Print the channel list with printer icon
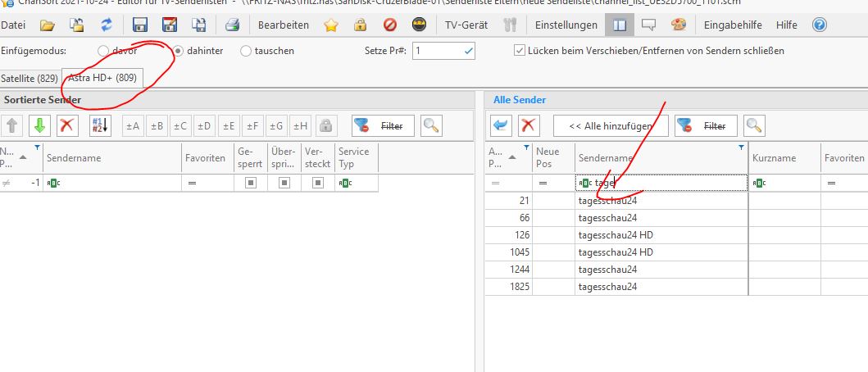868x372 pixels. [232, 25]
